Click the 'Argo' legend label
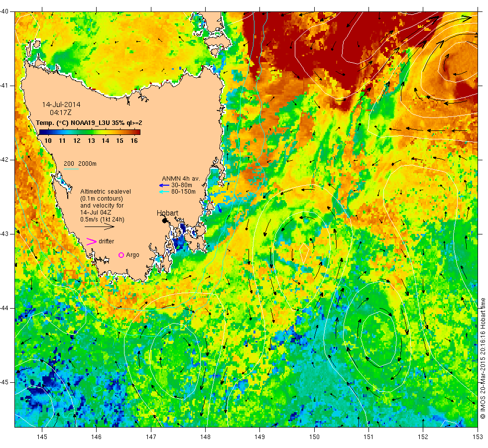The height and width of the screenshot is (448, 488). pos(132,255)
